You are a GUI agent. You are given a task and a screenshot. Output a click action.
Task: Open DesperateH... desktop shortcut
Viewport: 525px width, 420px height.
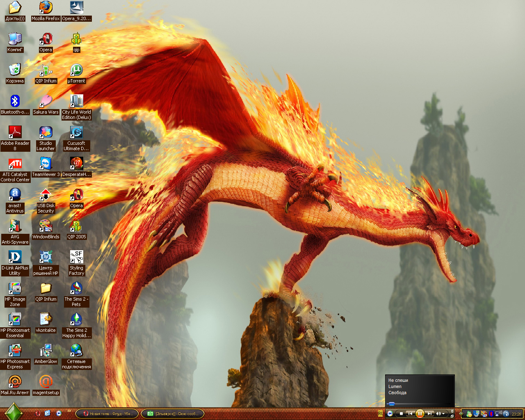point(77,167)
